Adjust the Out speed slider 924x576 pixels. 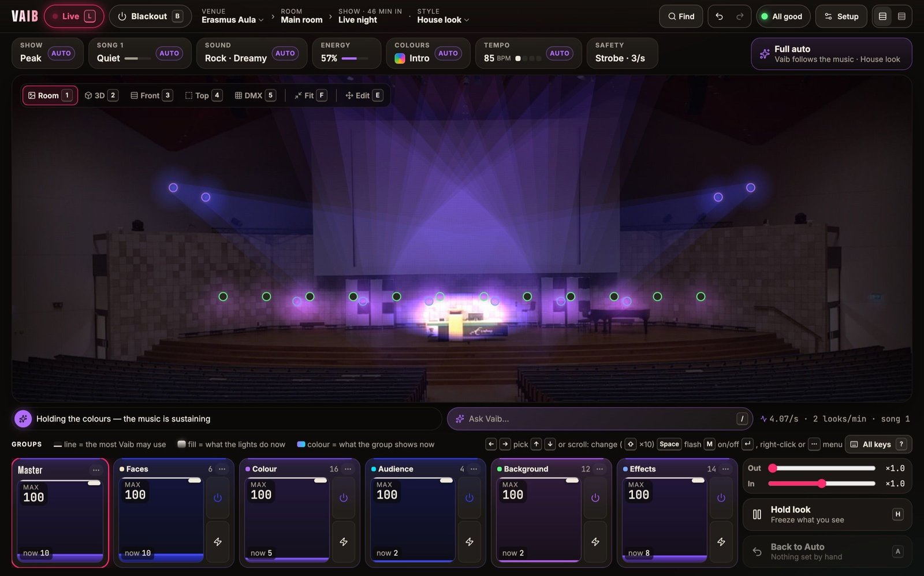822,468
